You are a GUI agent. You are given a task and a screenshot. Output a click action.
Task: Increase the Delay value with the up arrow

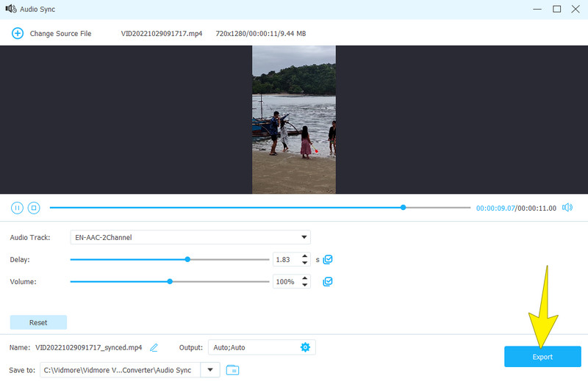point(306,256)
